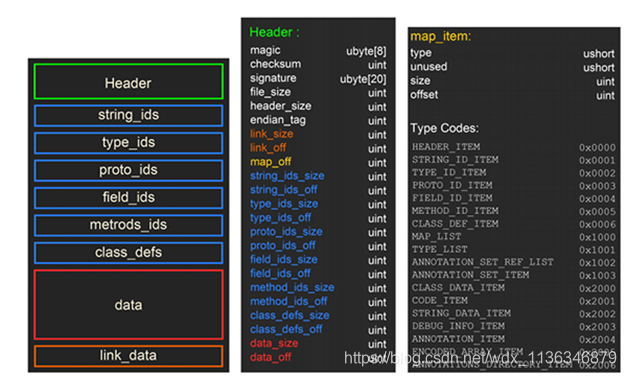627x377 pixels.
Task: Select the orange "link_size" field
Action: (x=272, y=134)
